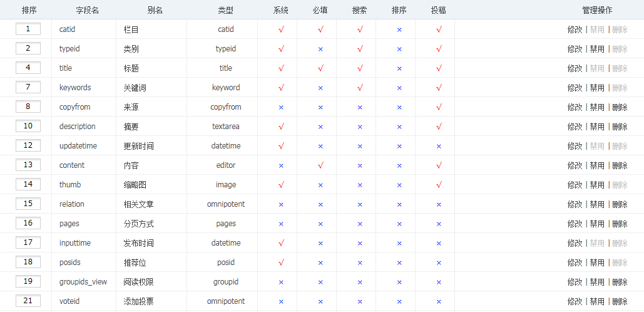
Task: Disable the voteid field
Action: [597, 301]
